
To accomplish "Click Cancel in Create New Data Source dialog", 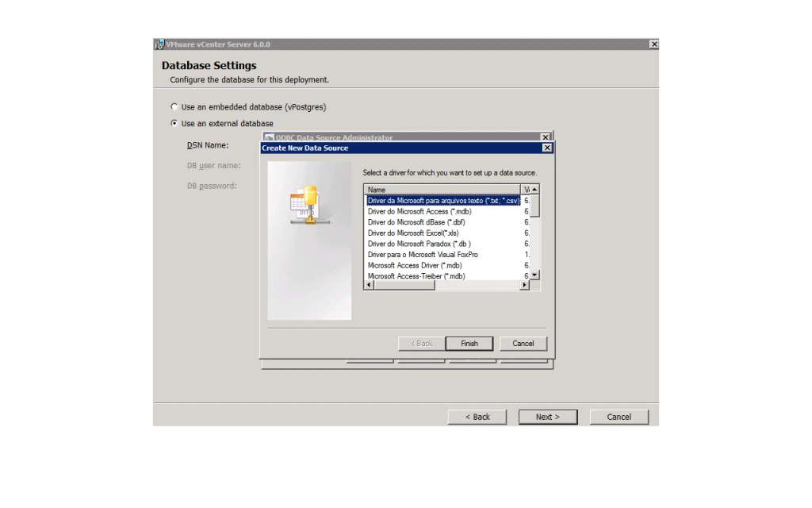I will [523, 344].
